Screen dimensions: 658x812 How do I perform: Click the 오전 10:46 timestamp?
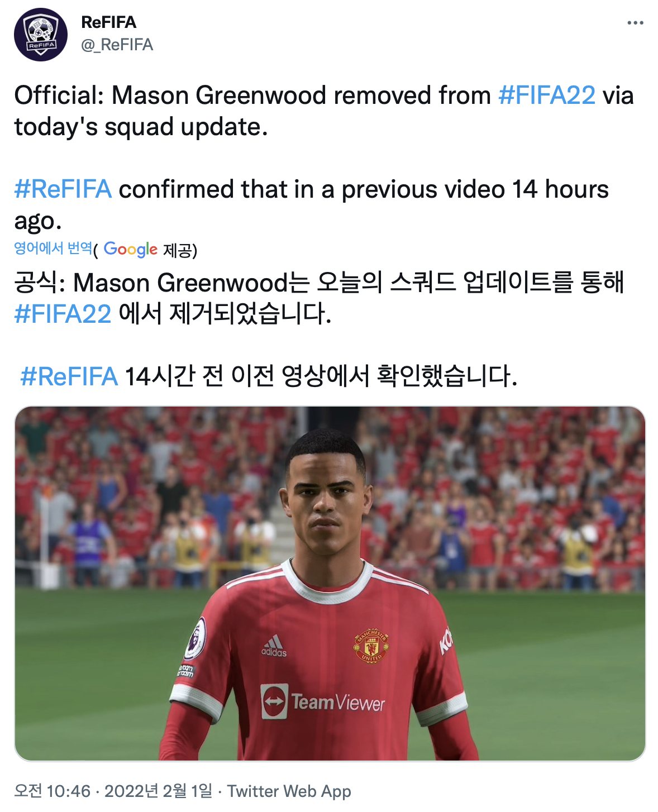[x=53, y=791]
